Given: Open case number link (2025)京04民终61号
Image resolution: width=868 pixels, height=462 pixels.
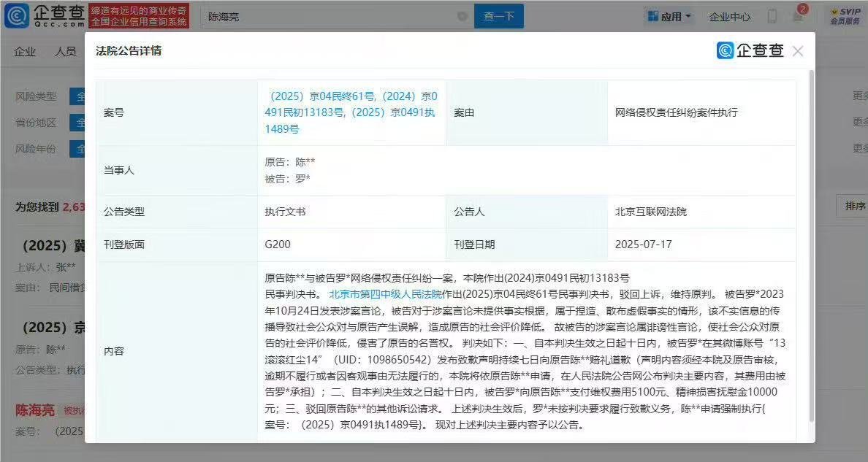Looking at the screenshot, I should pyautogui.click(x=321, y=96).
